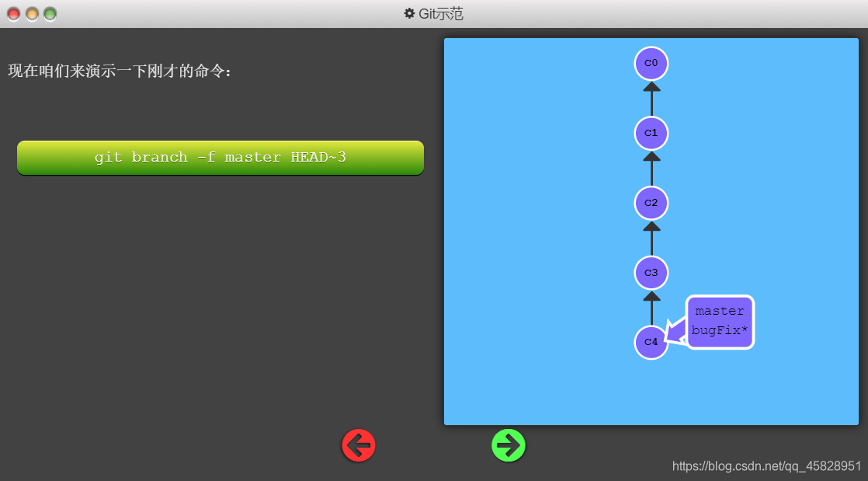Image resolution: width=868 pixels, height=481 pixels.
Task: Select commit node C1
Action: [x=651, y=134]
